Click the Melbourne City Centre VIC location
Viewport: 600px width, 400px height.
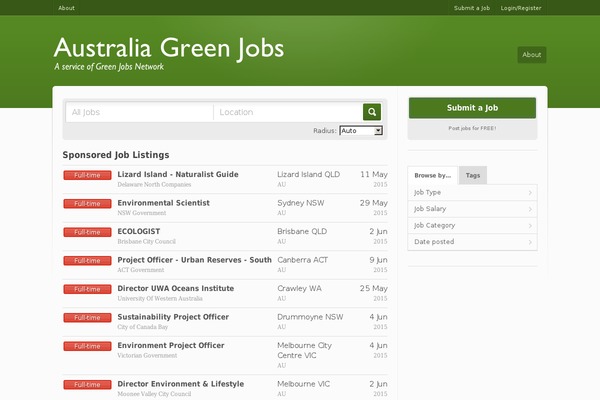click(x=305, y=350)
